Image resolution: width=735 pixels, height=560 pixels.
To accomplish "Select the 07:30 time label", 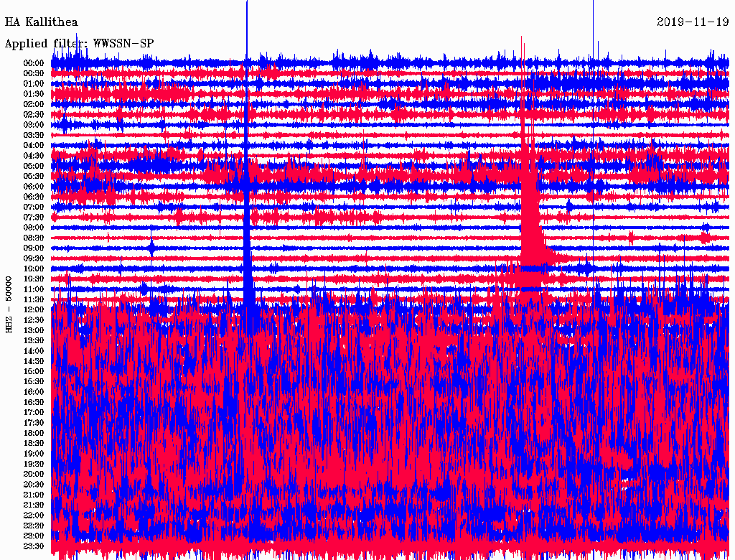I will click(34, 218).
